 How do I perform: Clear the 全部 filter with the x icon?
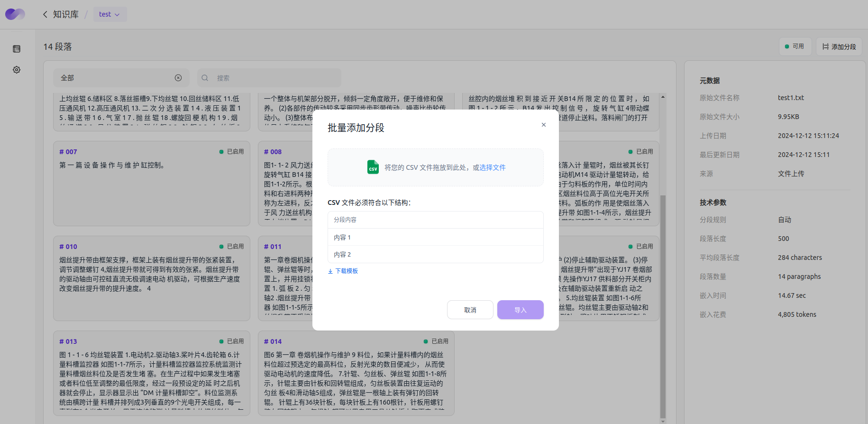(x=178, y=78)
